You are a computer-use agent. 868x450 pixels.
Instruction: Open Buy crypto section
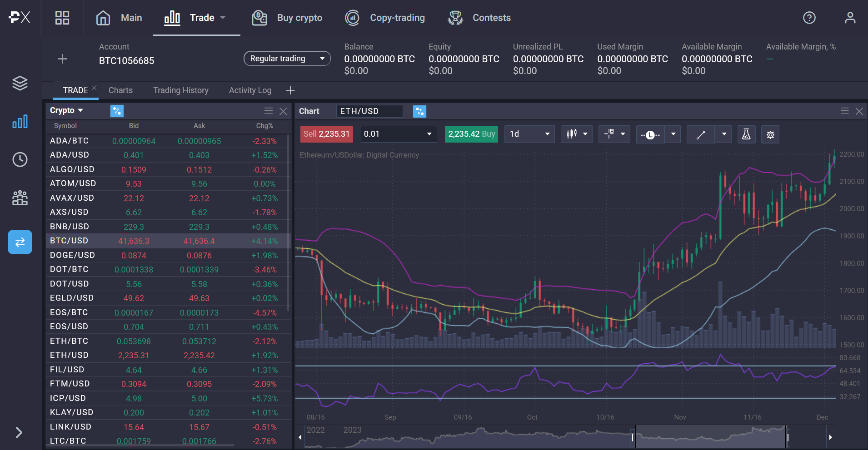(287, 18)
